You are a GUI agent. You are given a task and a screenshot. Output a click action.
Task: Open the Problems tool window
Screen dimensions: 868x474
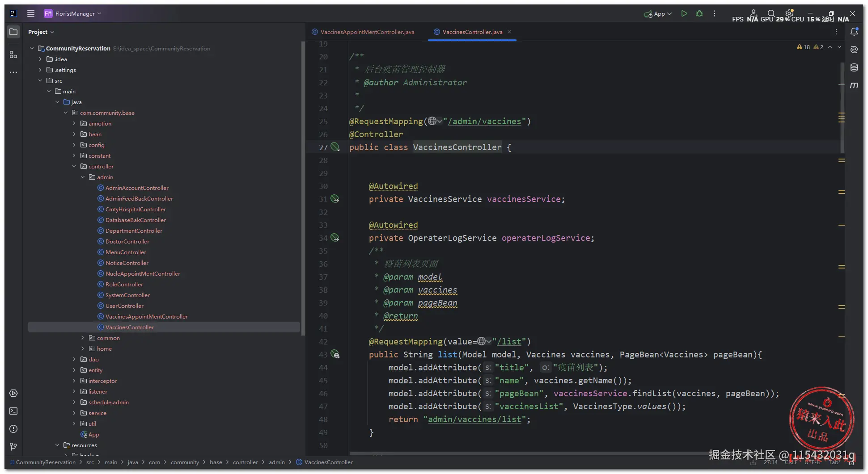13,429
